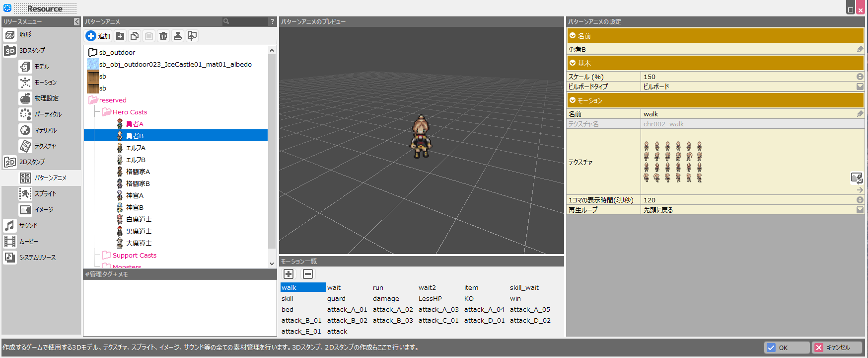This screenshot has width=868, height=358.
Task: Click the change texture image icon
Action: (x=857, y=178)
